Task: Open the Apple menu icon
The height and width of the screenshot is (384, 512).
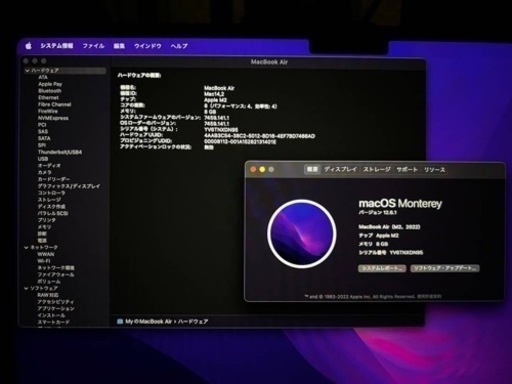Action: click(29, 46)
